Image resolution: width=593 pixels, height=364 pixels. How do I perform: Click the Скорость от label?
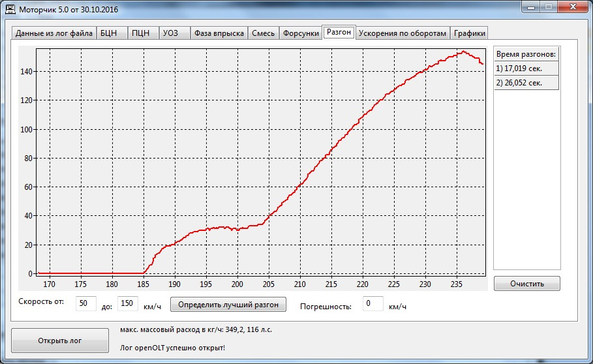pos(41,301)
